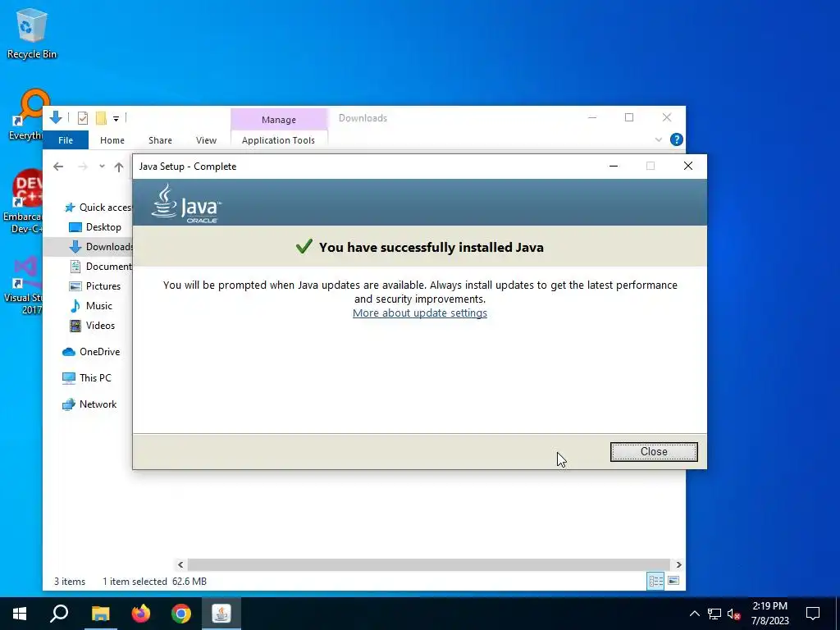Close the Java Setup dialog with Close button
The width and height of the screenshot is (840, 630).
click(654, 452)
